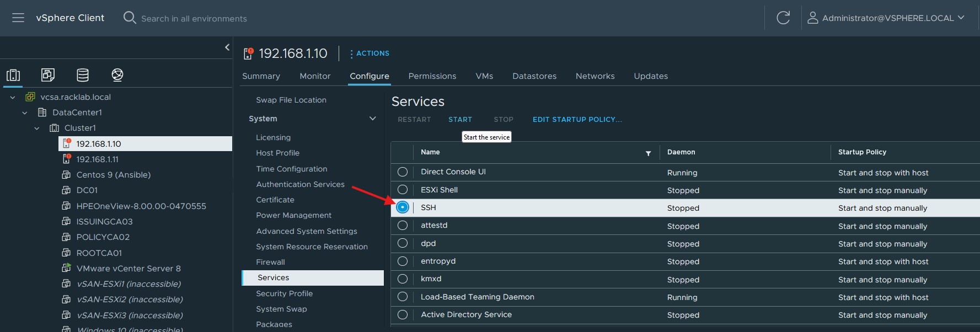Screen dimensions: 980x332
Task: Click host 192.168.1.10 alert icon in tree
Action: 66,143
